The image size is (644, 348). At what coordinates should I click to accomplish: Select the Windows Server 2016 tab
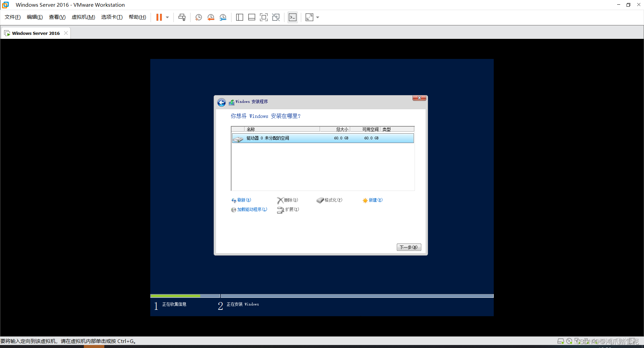(x=36, y=33)
